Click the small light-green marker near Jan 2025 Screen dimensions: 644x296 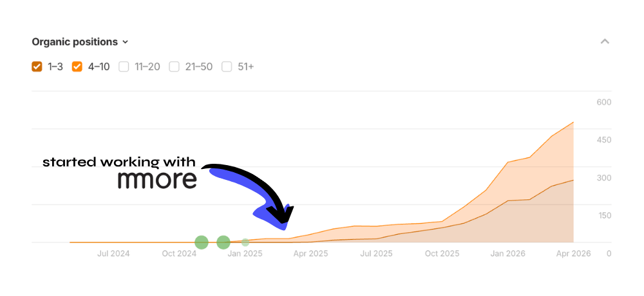click(x=245, y=242)
